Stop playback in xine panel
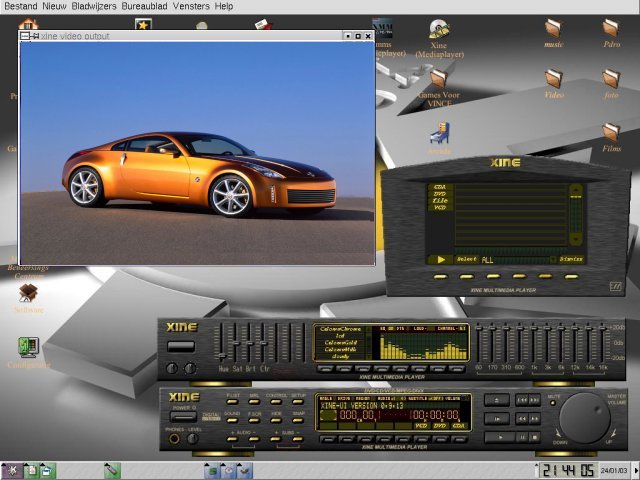The width and height of the screenshot is (640, 480). pyautogui.click(x=535, y=437)
